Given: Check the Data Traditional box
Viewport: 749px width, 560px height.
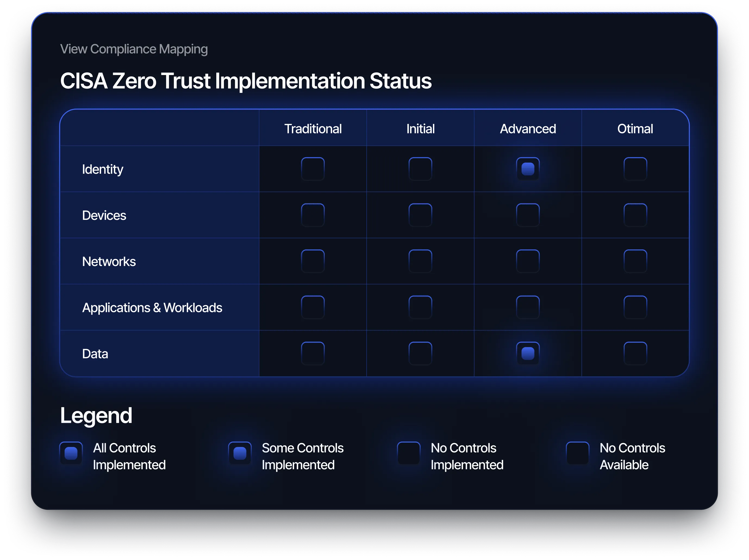Looking at the screenshot, I should coord(313,353).
